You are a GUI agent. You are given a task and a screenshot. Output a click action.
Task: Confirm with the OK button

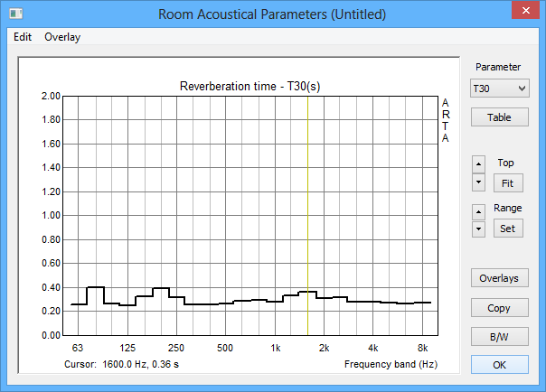tap(499, 366)
